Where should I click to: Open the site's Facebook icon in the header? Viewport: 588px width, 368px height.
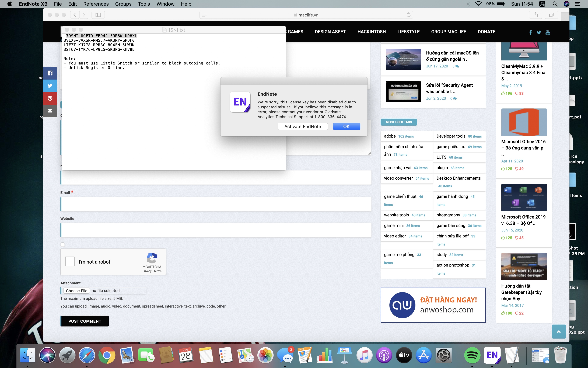pos(531,32)
